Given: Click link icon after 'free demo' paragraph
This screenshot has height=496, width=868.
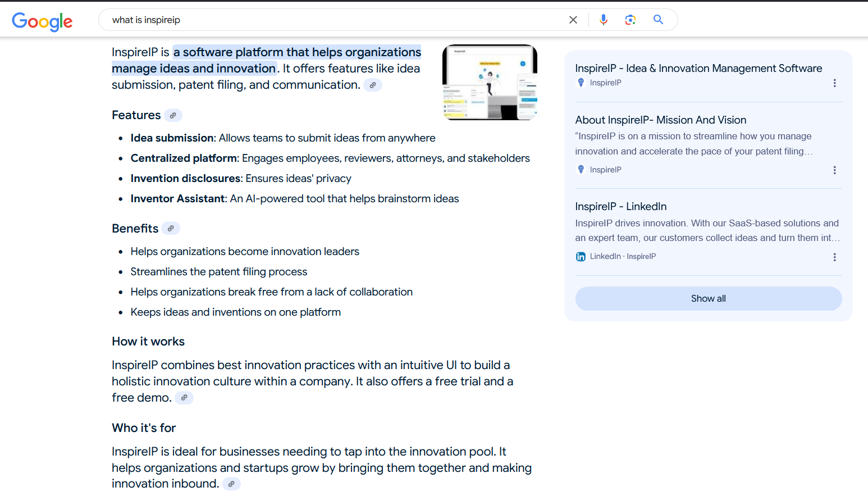Looking at the screenshot, I should point(184,398).
